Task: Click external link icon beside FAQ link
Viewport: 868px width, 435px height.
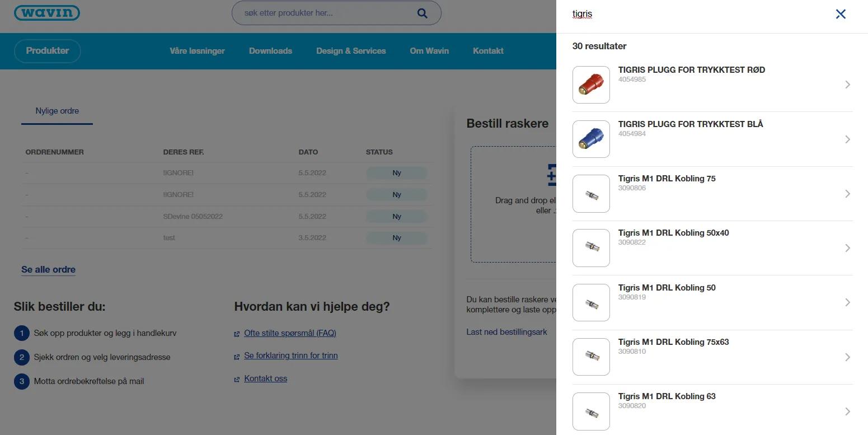Action: [237, 334]
